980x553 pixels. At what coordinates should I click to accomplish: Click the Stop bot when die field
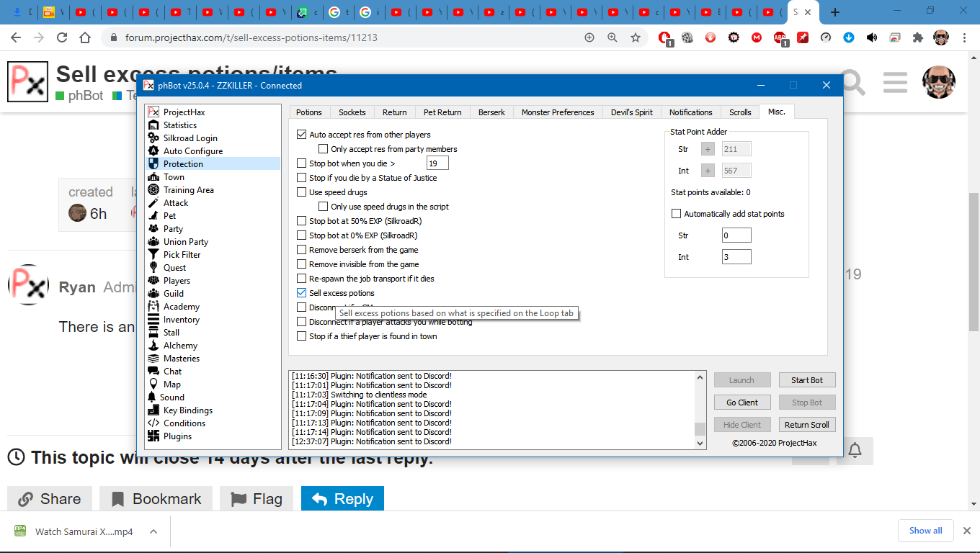click(x=437, y=163)
